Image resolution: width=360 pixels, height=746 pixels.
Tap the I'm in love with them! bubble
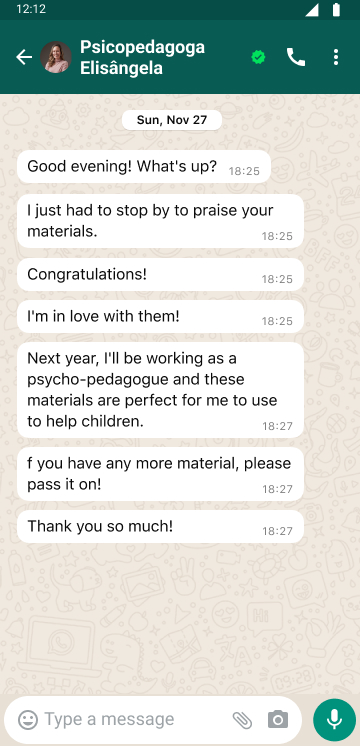tap(160, 316)
